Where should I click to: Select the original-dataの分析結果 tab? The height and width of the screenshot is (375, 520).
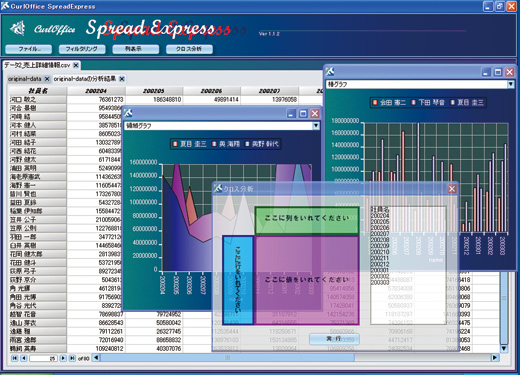tap(85, 79)
